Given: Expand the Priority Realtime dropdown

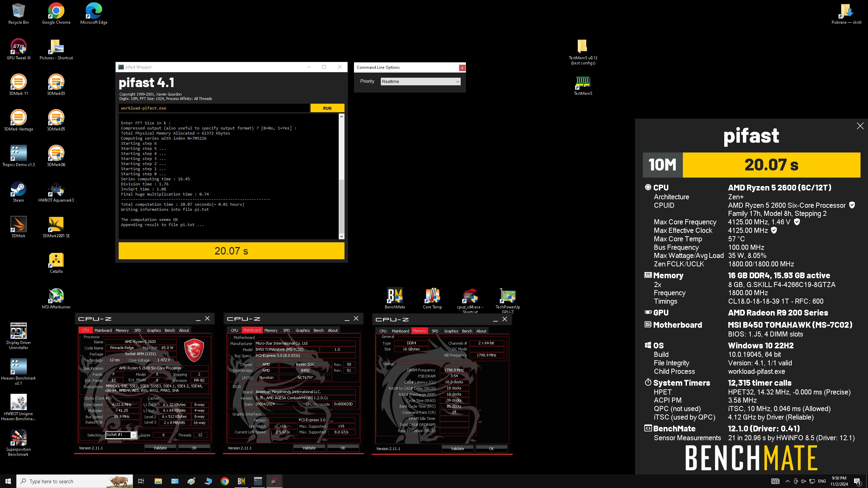Looking at the screenshot, I should click(420, 82).
